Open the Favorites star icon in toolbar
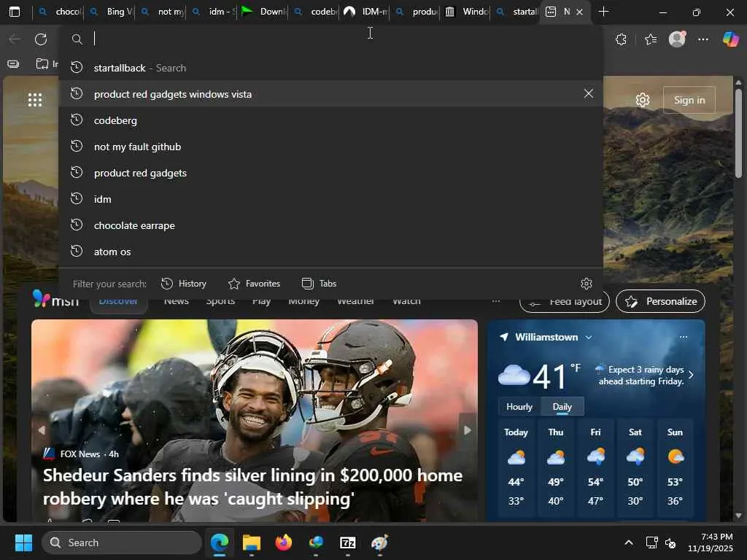747x560 pixels. tap(651, 39)
